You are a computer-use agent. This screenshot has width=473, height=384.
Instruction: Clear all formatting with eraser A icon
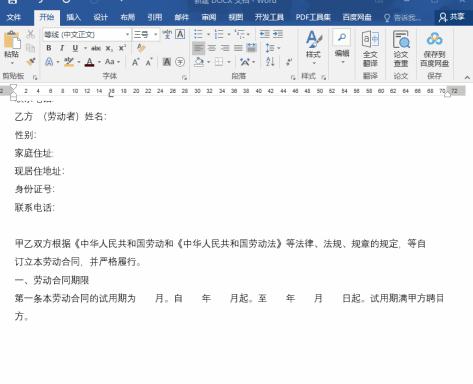tap(141, 48)
